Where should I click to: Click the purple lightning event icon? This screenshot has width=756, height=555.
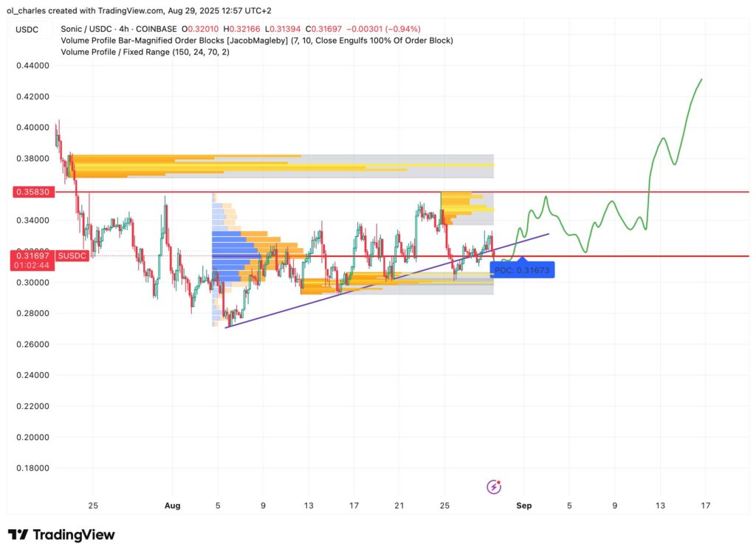495,486
